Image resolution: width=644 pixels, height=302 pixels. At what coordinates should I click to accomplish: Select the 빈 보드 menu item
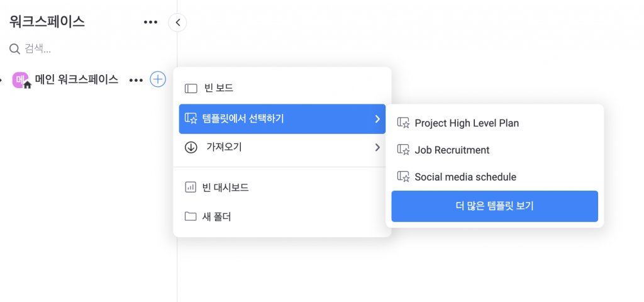pyautogui.click(x=282, y=88)
